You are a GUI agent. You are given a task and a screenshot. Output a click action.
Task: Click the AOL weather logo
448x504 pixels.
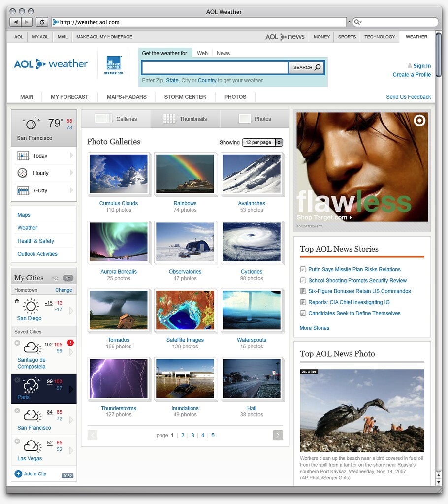tap(51, 63)
